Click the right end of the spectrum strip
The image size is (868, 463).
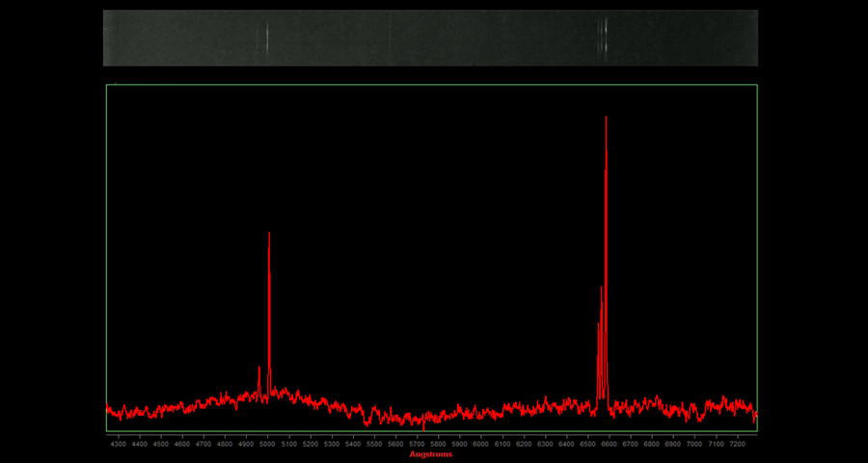coord(754,38)
